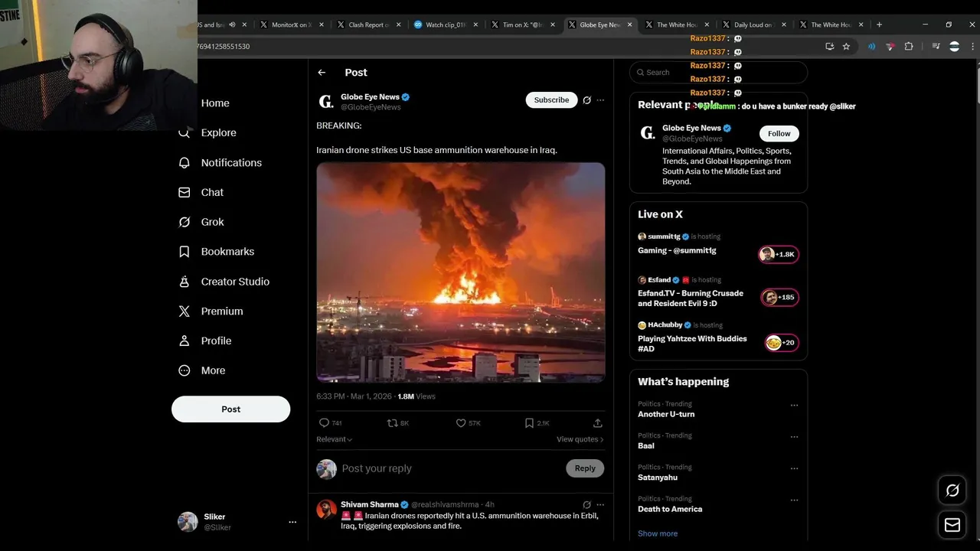Open browser extensions puzzle icon
980x551 pixels.
click(909, 47)
